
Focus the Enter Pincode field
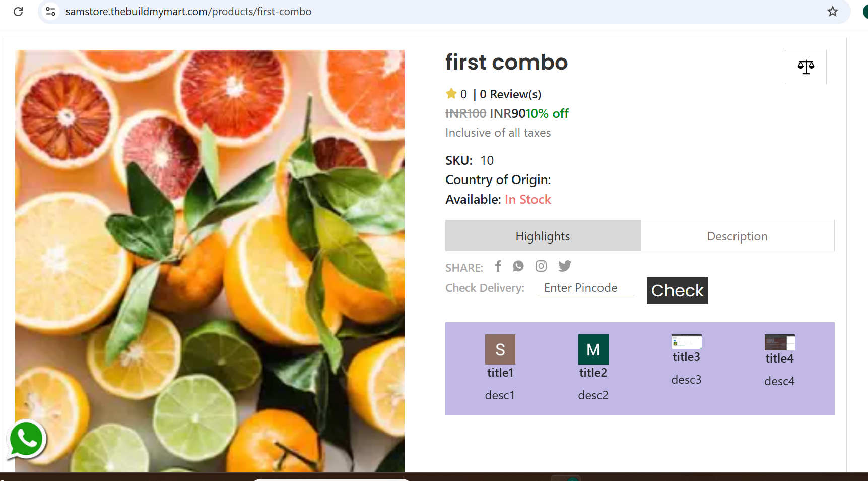point(585,288)
